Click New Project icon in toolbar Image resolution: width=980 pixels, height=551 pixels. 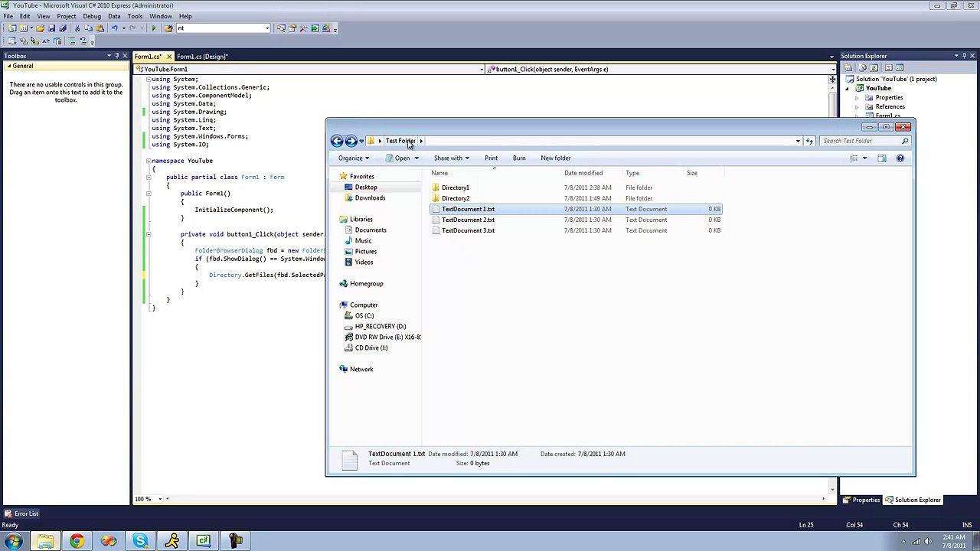pos(11,28)
